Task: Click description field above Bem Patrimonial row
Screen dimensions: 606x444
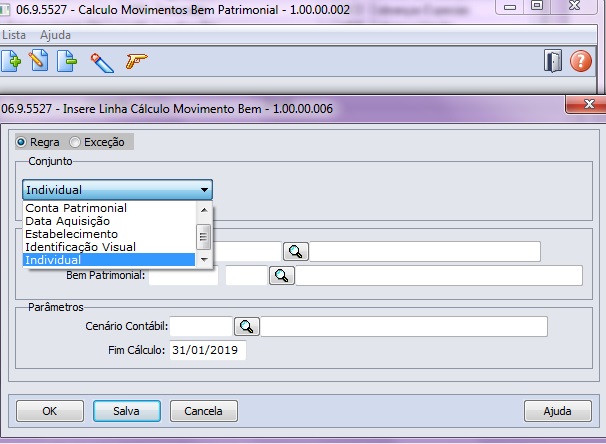Action: tap(425, 252)
